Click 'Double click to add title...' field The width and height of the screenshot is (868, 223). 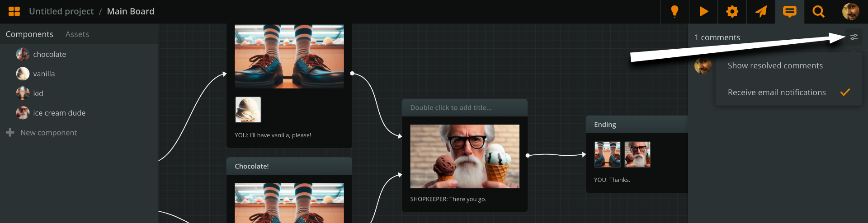click(465, 108)
